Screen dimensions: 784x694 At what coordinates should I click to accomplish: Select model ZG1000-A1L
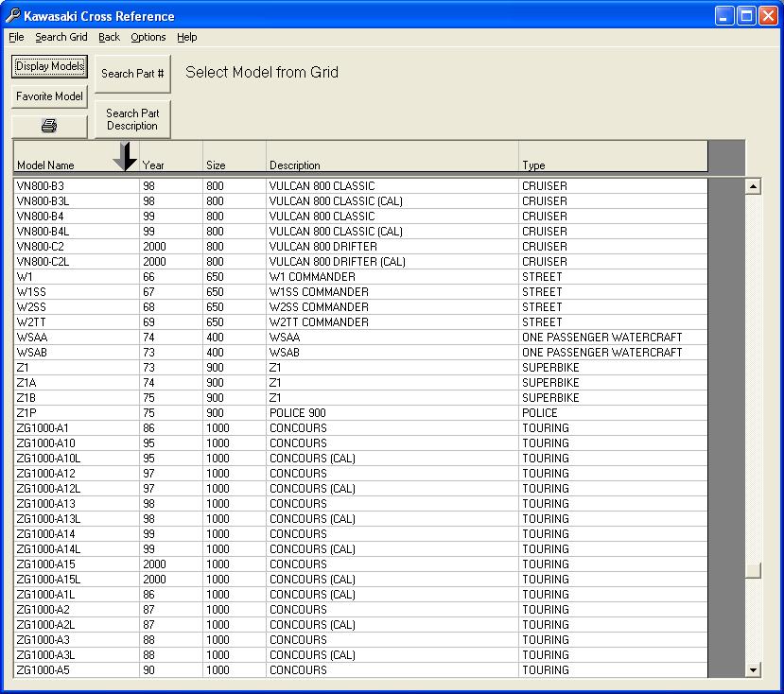tap(360, 595)
